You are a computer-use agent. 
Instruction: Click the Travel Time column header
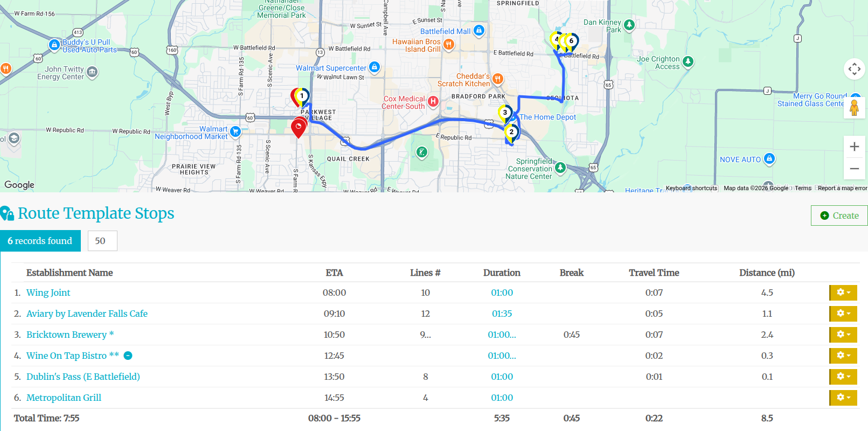tap(654, 273)
